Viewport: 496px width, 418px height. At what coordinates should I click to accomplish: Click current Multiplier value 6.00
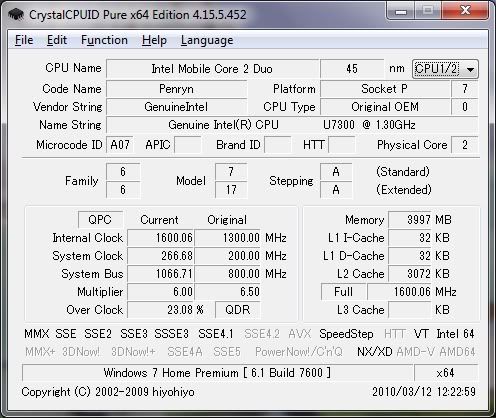pos(161,292)
